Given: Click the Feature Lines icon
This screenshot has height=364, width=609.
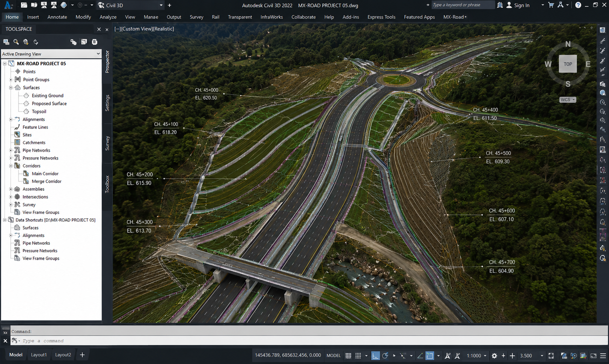Looking at the screenshot, I should (17, 127).
